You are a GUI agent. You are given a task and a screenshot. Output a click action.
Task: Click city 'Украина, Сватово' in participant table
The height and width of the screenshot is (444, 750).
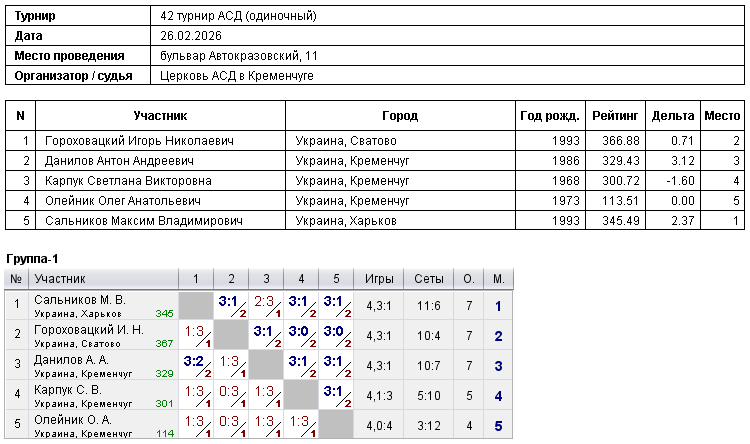tap(346, 141)
